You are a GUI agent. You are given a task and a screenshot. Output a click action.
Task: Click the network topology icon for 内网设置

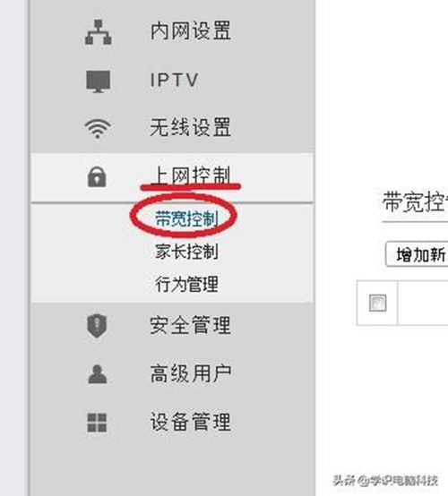tap(99, 32)
